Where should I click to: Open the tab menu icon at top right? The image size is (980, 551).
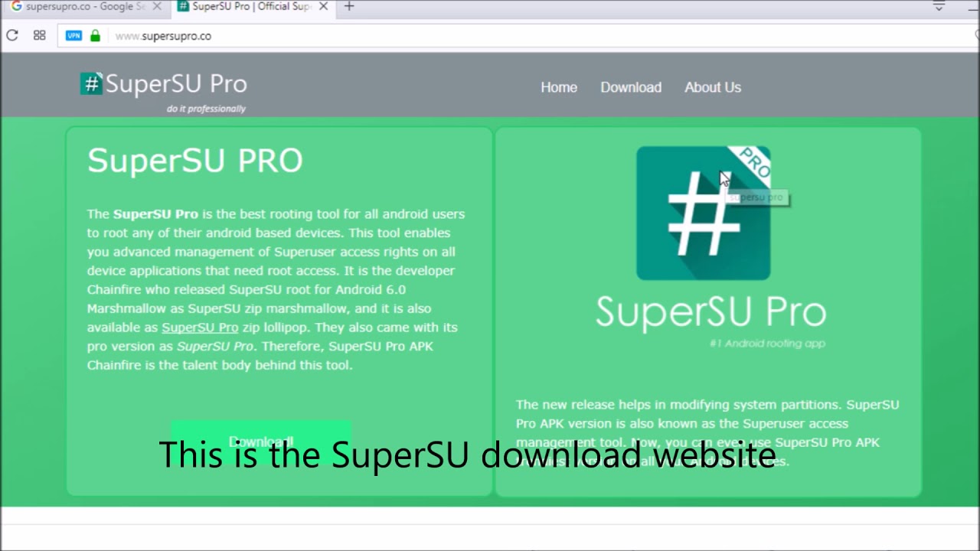click(939, 6)
